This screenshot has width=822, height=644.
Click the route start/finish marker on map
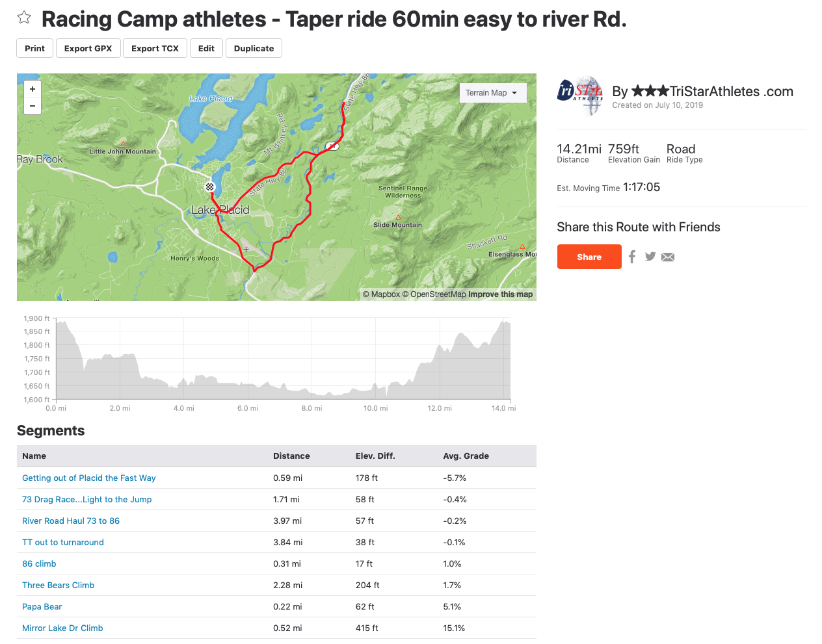[x=210, y=187]
